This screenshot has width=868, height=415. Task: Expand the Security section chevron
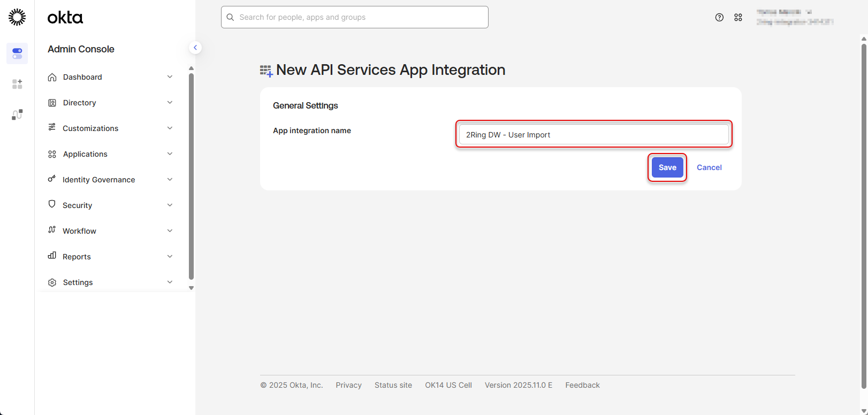[x=170, y=205]
